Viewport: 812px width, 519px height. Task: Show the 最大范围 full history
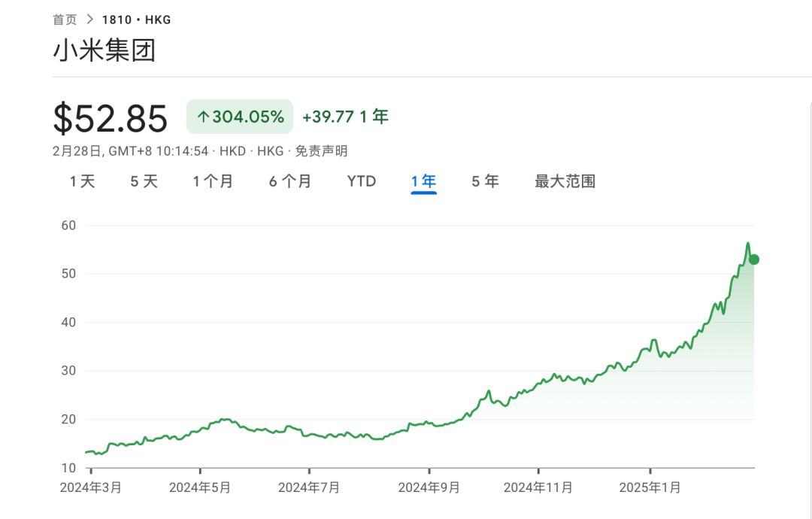[565, 181]
